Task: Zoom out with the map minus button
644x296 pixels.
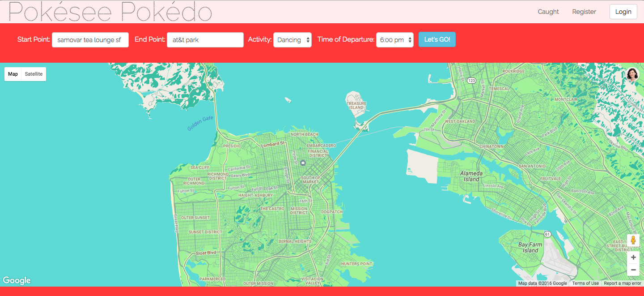Action: pos(633,270)
